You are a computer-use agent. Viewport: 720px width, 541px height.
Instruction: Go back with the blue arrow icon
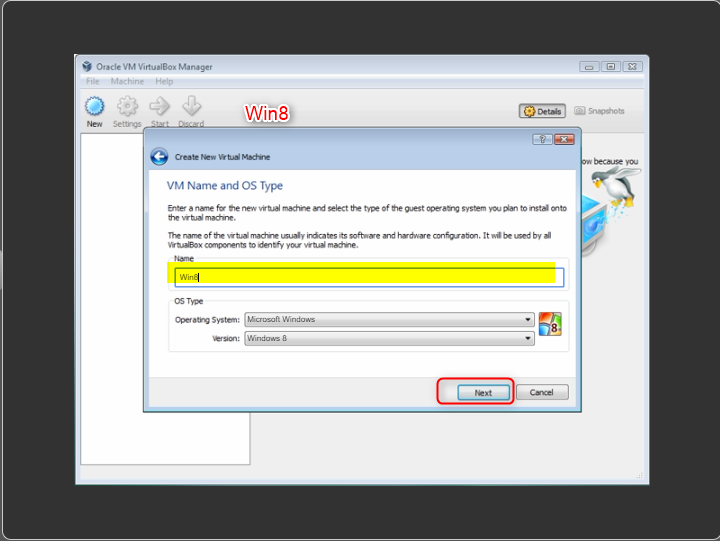pyautogui.click(x=159, y=157)
